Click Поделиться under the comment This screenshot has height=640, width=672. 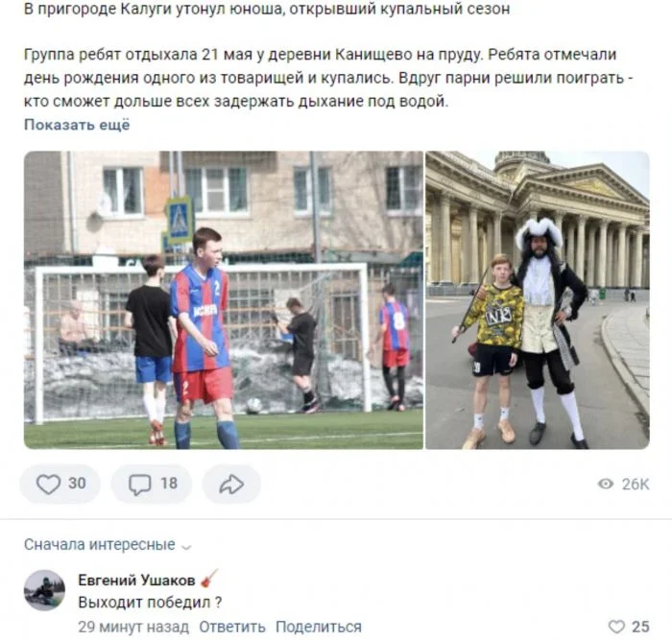[x=319, y=628]
